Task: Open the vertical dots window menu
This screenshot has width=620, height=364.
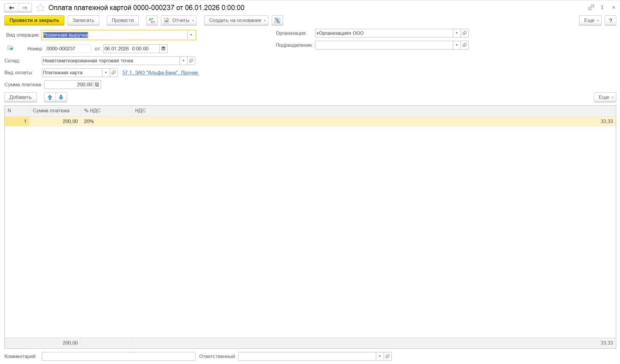Action: pos(602,7)
